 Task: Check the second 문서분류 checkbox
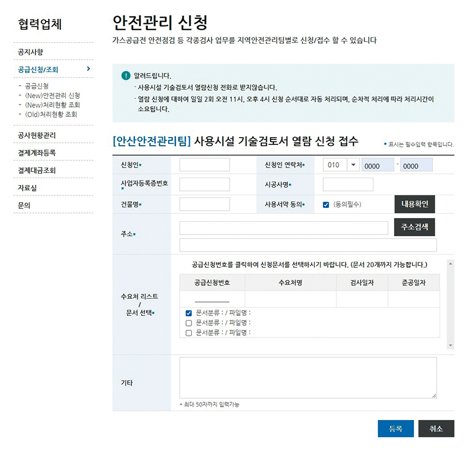click(x=189, y=323)
